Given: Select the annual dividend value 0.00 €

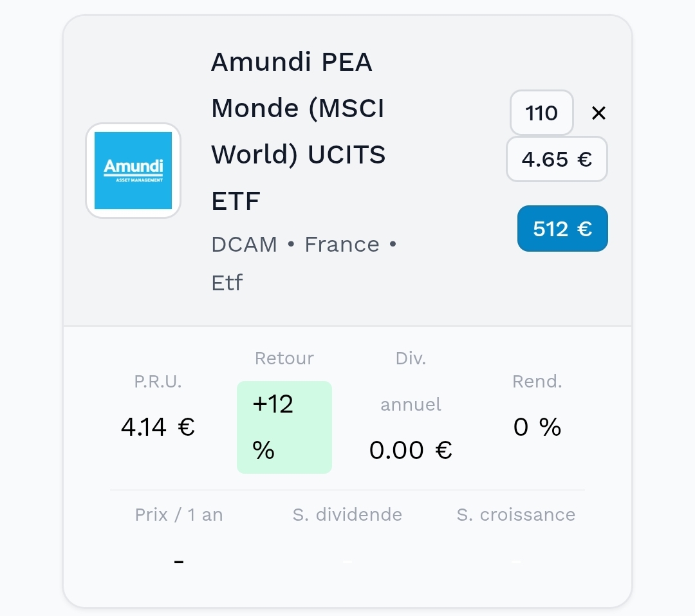Looking at the screenshot, I should click(411, 450).
